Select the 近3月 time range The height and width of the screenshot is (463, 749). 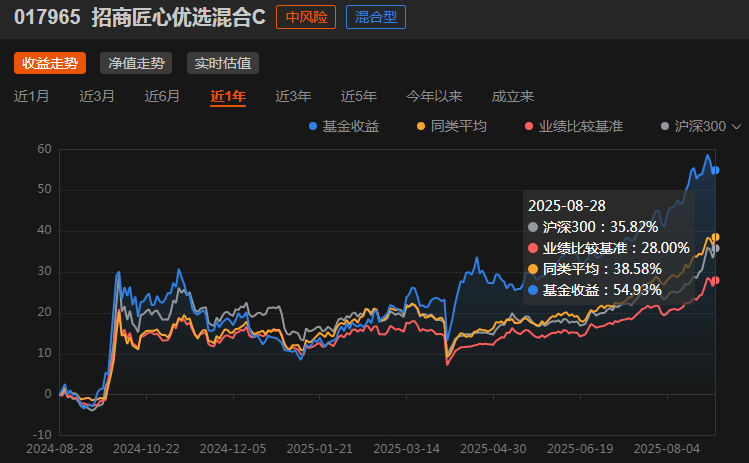97,97
